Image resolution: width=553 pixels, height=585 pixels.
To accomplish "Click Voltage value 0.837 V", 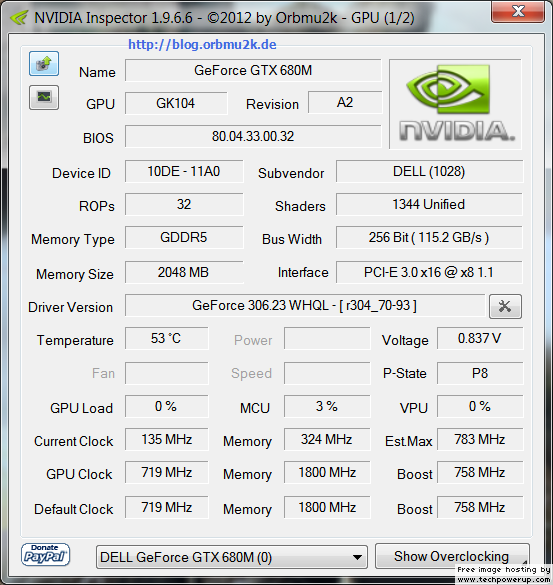I will [480, 338].
